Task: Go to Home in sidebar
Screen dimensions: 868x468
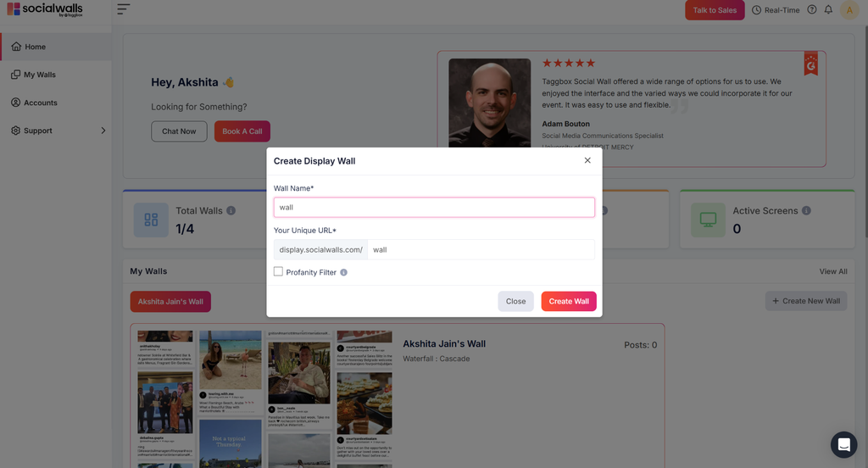Action: click(x=56, y=47)
